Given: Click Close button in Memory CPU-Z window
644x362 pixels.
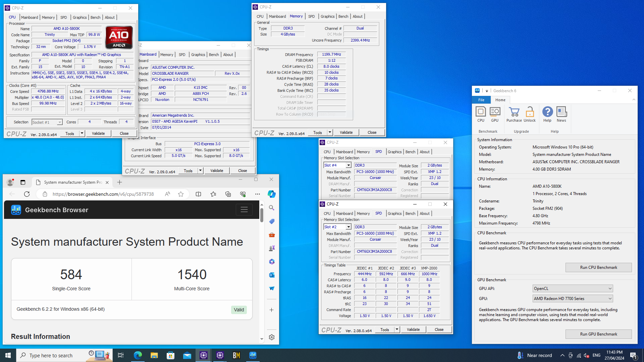Looking at the screenshot, I should (372, 132).
